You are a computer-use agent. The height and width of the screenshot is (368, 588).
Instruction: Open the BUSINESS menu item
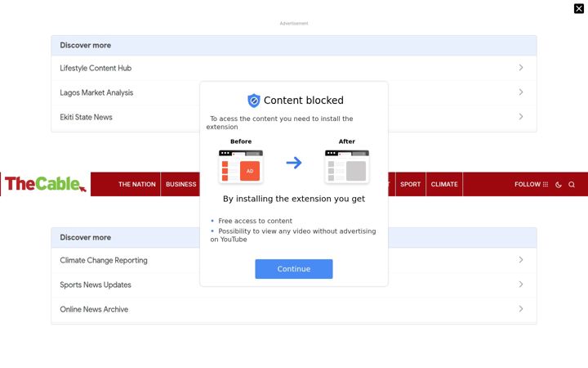180,184
